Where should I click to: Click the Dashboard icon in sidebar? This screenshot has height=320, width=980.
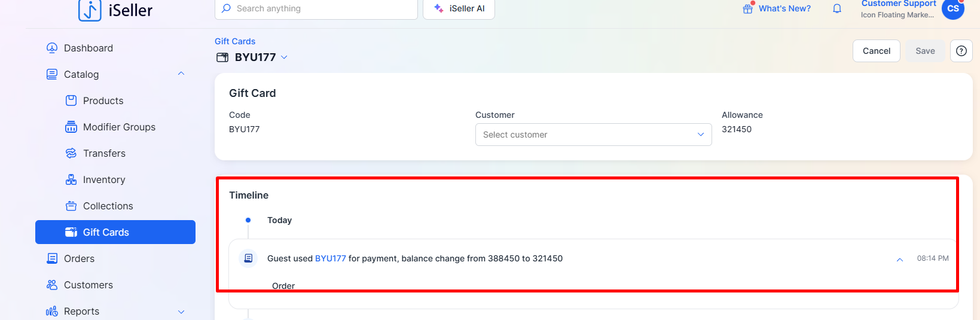tap(52, 48)
